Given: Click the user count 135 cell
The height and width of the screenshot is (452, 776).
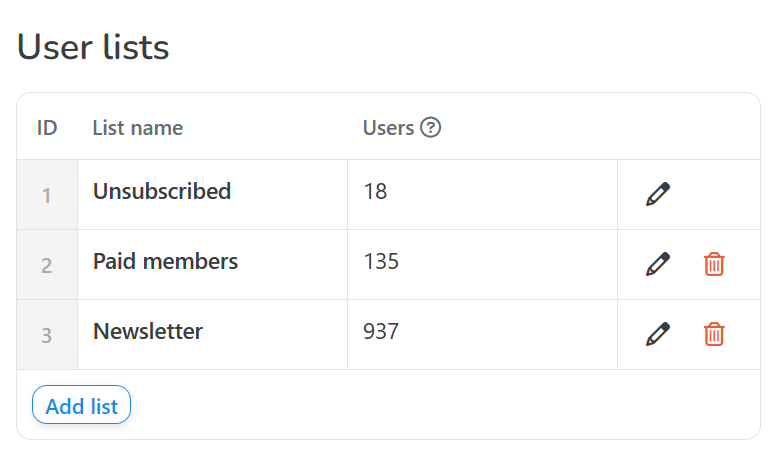Looking at the screenshot, I should pos(483,264).
